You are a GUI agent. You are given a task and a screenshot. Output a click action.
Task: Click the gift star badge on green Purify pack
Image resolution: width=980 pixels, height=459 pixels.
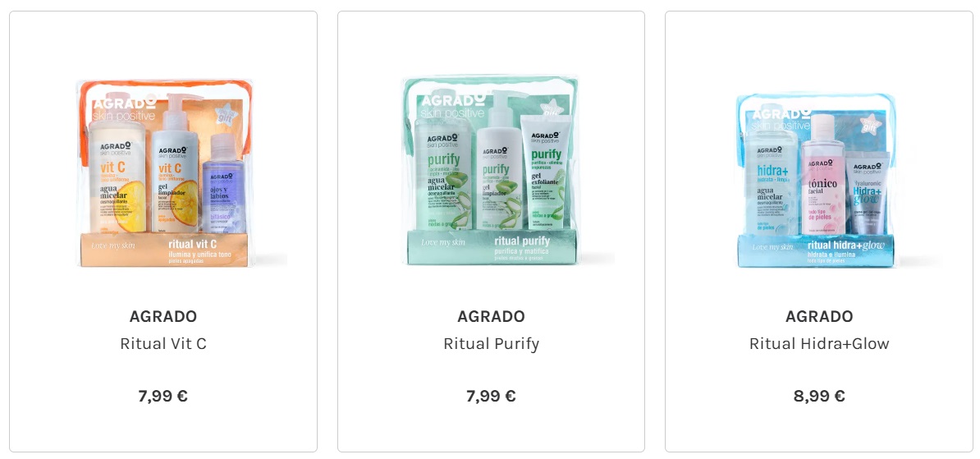click(x=550, y=106)
